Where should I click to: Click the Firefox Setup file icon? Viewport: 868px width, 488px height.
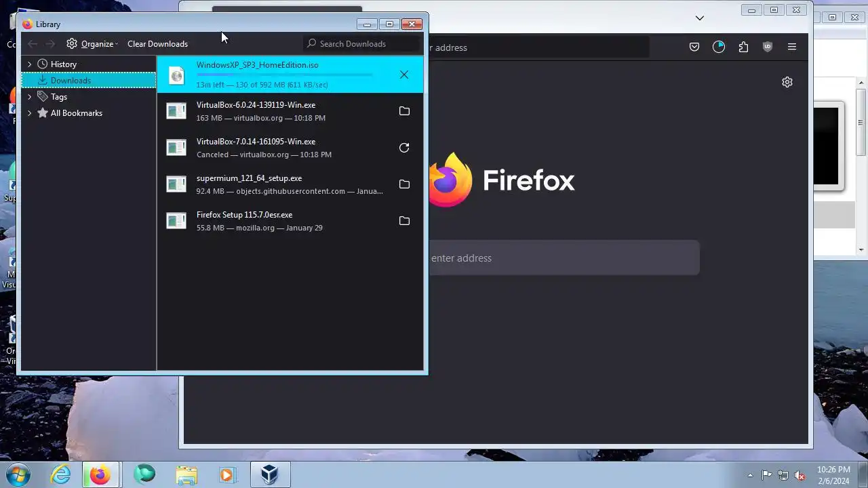(176, 221)
